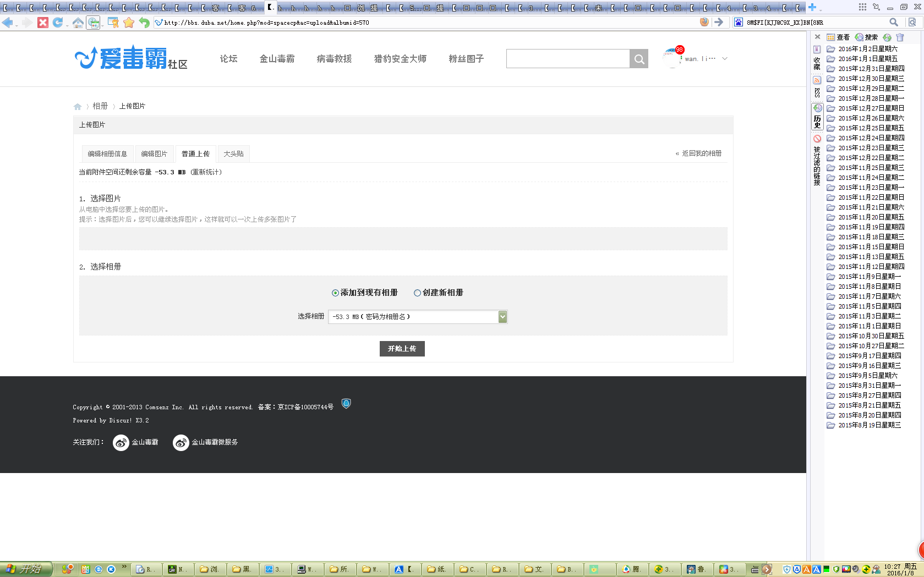The width and height of the screenshot is (924, 577).
Task: Click the find-in-page icon at toolbar end
Action: 912,22
